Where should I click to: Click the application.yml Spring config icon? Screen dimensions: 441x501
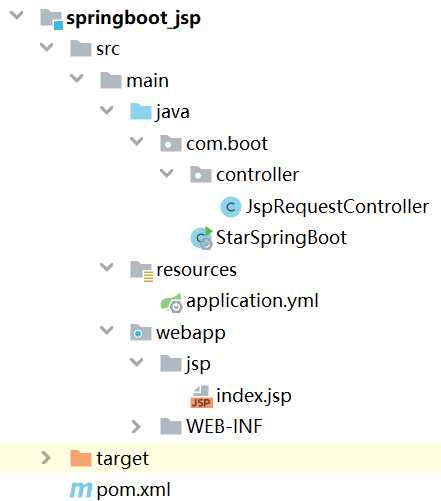[171, 303]
